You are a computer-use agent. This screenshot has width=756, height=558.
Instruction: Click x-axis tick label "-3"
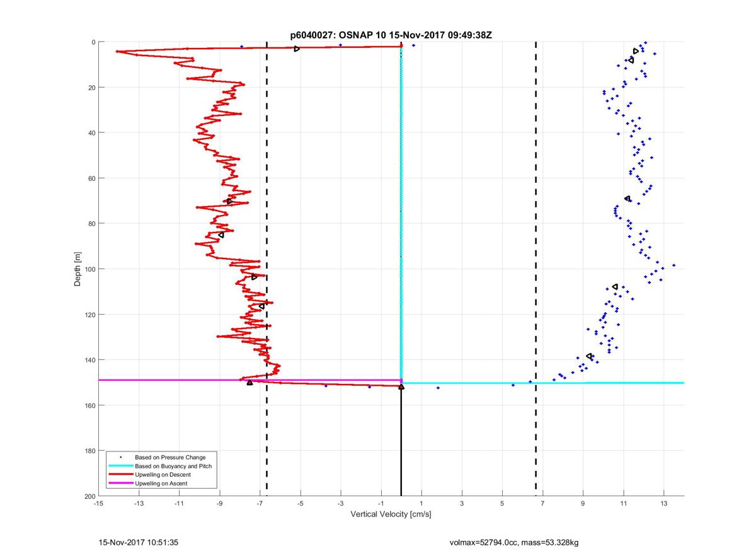pyautogui.click(x=340, y=504)
